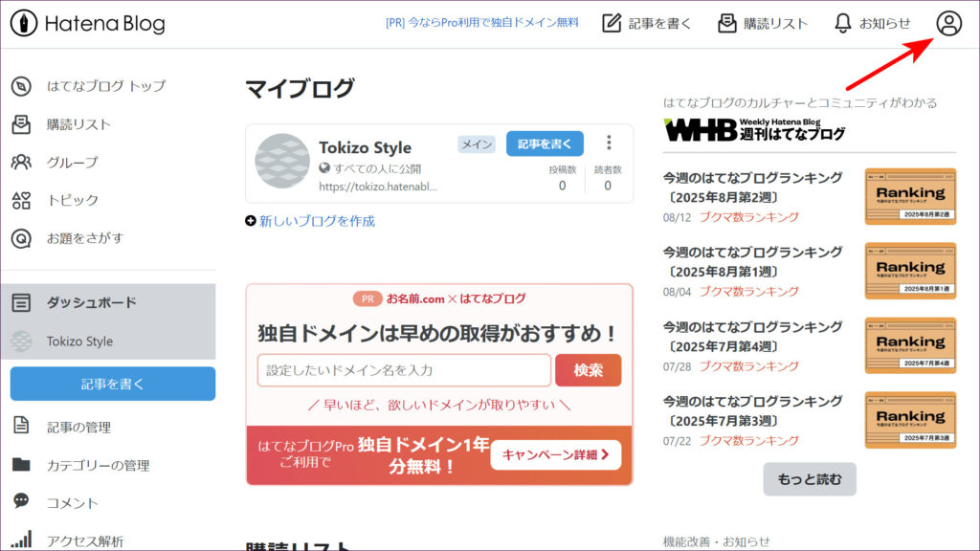This screenshot has height=551, width=980.
Task: Select the グループ people icon in sidebar
Action: tap(21, 162)
